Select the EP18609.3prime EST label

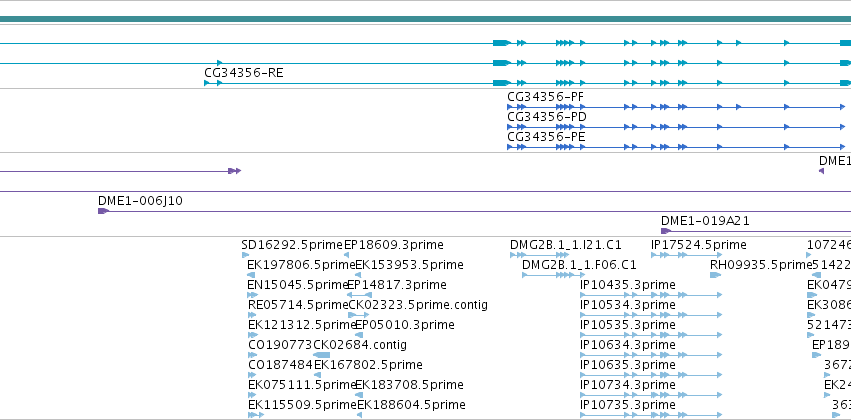393,245
